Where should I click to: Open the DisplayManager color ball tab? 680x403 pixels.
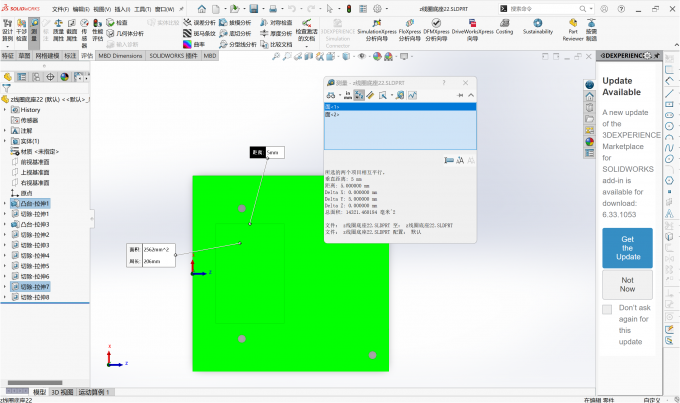(65, 77)
